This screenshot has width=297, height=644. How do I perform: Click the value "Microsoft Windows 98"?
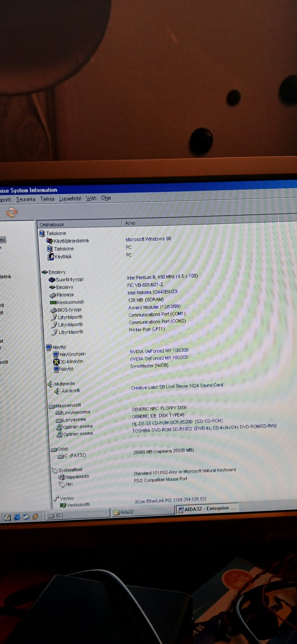tap(148, 239)
